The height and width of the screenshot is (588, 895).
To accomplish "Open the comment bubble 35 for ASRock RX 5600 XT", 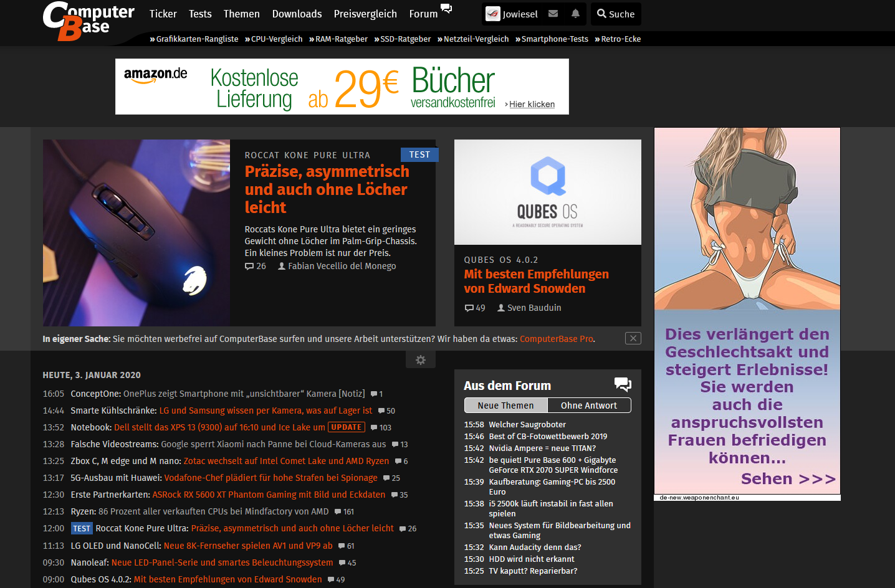I will click(400, 495).
